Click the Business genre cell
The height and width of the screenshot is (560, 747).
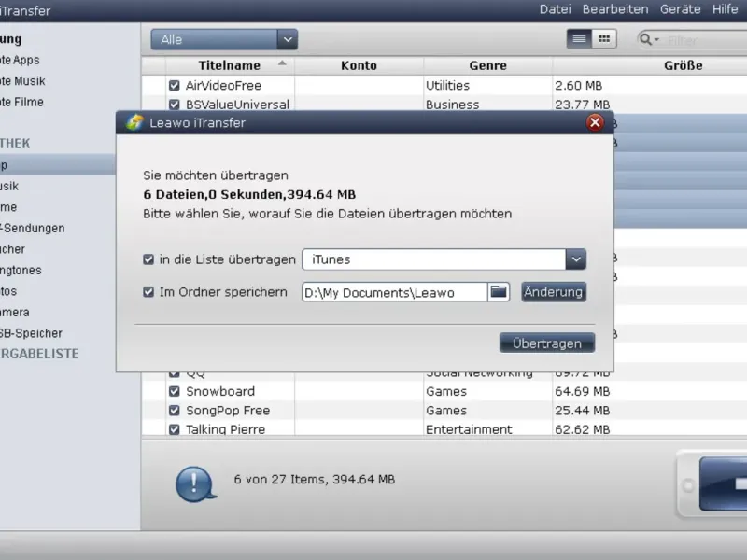click(452, 105)
